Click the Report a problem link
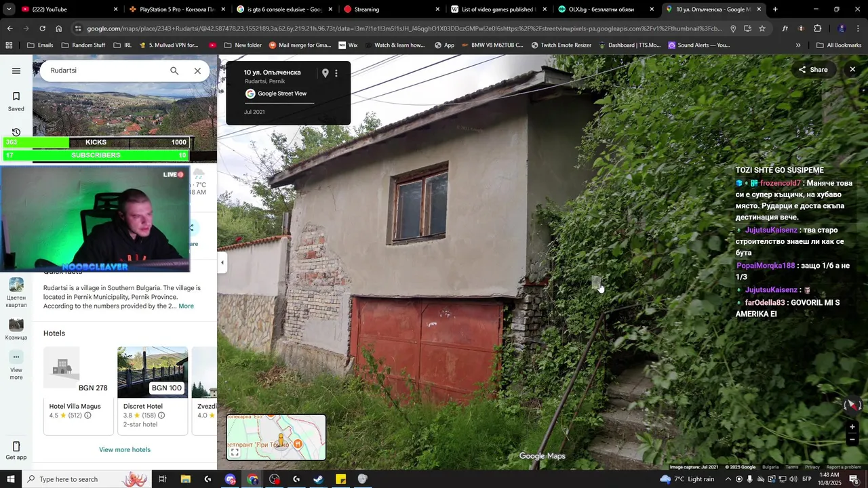Image resolution: width=868 pixels, height=488 pixels. tap(844, 467)
